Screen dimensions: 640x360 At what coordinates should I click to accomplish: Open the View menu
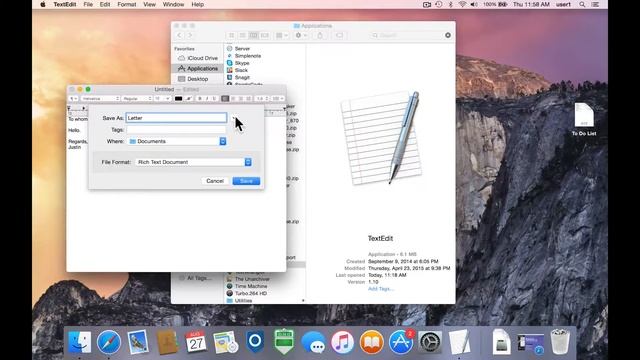click(x=149, y=4)
